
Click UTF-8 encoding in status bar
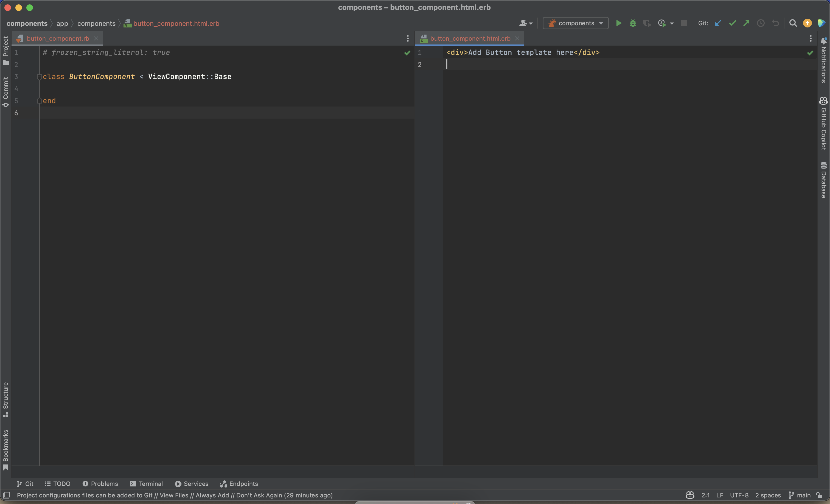pos(739,495)
